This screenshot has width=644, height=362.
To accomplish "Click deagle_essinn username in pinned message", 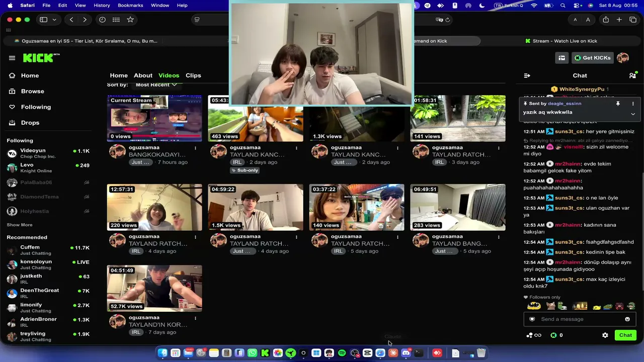I will click(x=565, y=104).
